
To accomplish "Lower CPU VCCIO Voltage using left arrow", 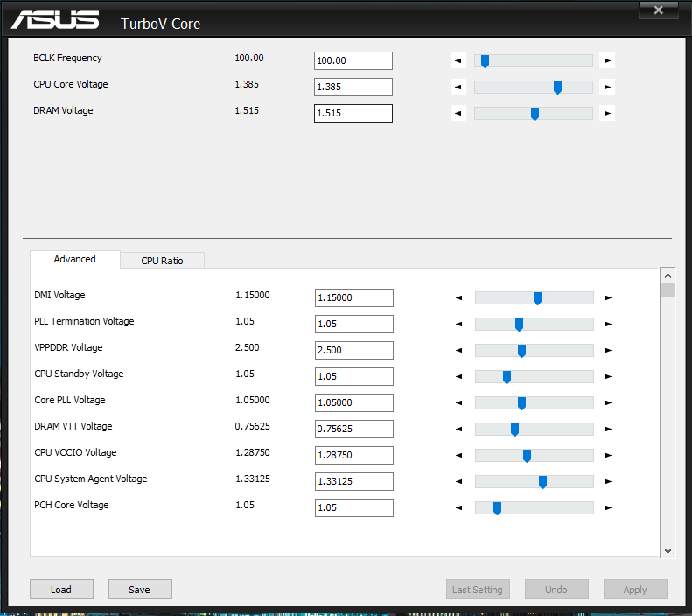I will [x=459, y=455].
